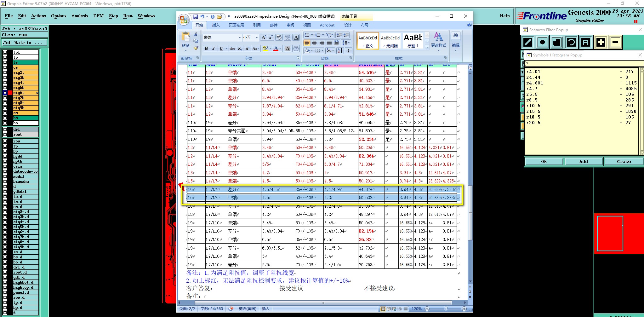Screen dimensions: 644x317
Task: Click spelling check status icon
Action: coord(231,309)
